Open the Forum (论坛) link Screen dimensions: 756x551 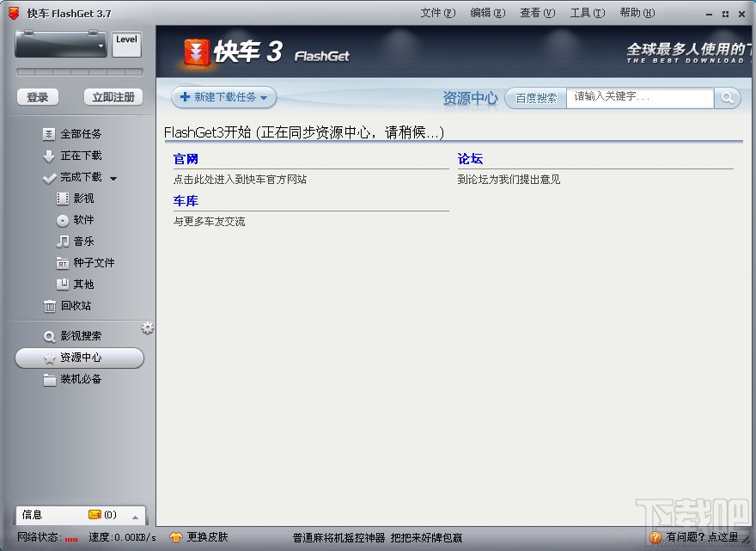tap(470, 159)
